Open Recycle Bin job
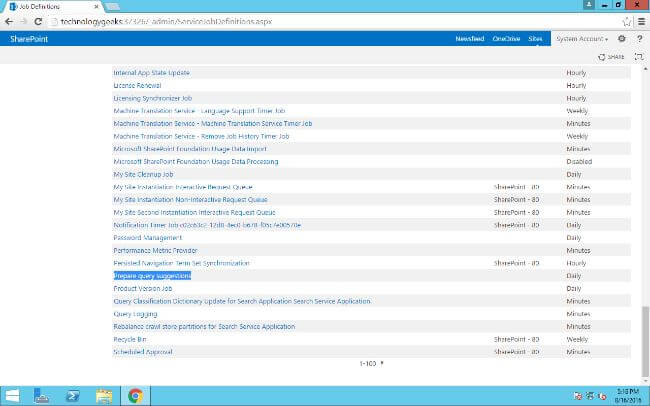 point(129,339)
